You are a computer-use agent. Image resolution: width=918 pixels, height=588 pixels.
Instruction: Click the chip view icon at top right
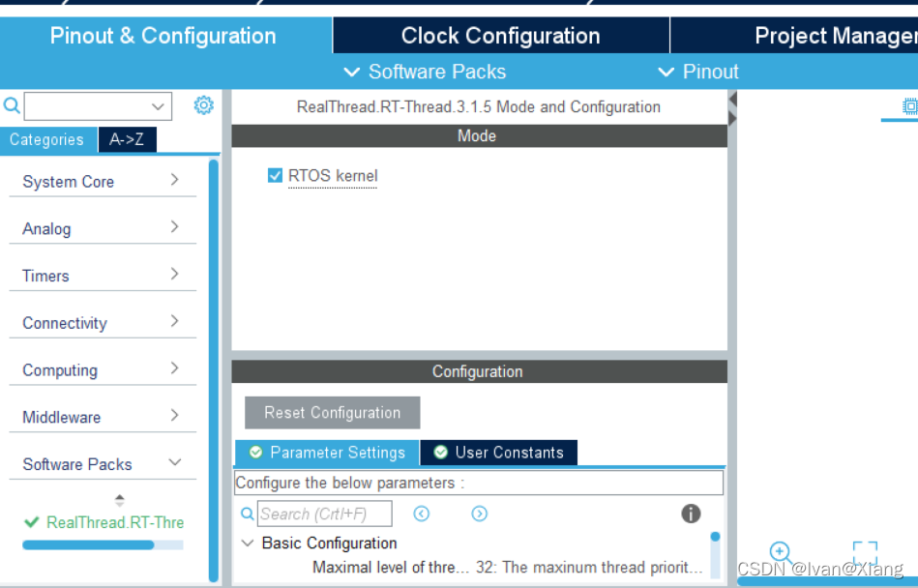pos(910,106)
